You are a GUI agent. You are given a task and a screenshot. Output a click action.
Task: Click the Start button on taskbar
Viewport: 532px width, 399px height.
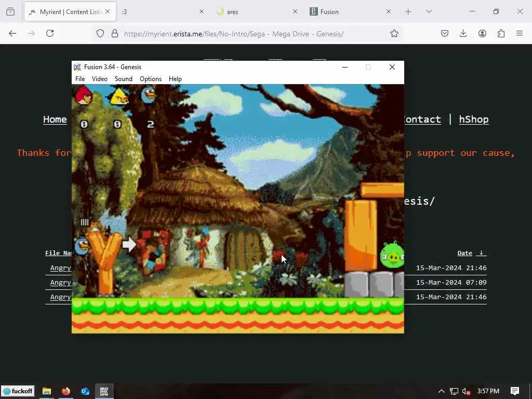pyautogui.click(x=18, y=391)
